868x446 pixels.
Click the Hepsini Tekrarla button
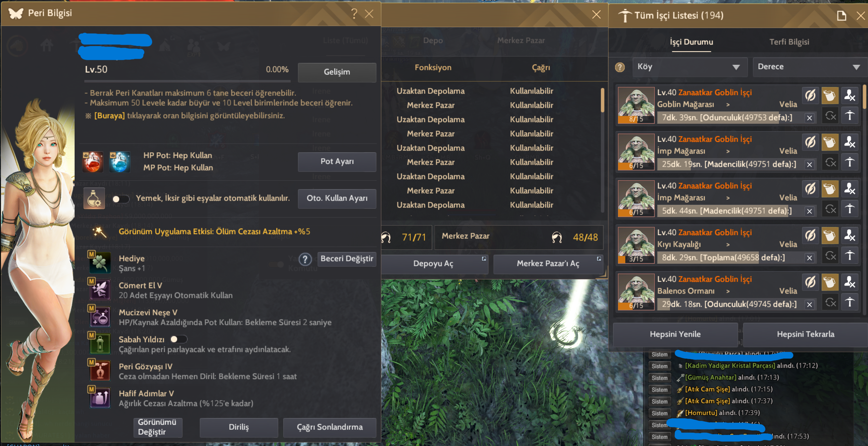805,334
